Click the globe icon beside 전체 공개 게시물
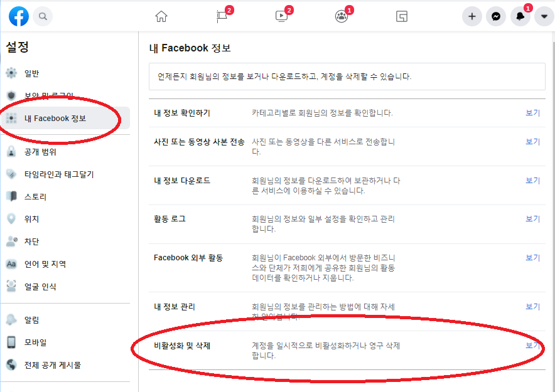Screen dimensions: 555x392 (11, 364)
